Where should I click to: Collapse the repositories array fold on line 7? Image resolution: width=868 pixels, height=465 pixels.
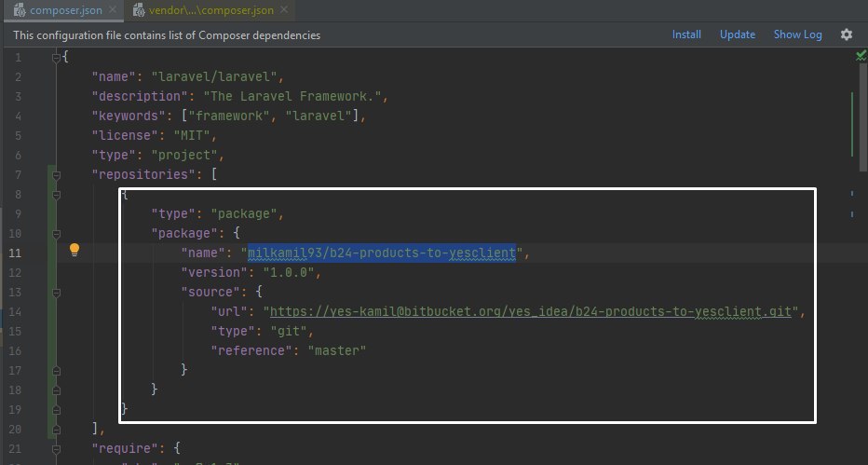(x=56, y=175)
